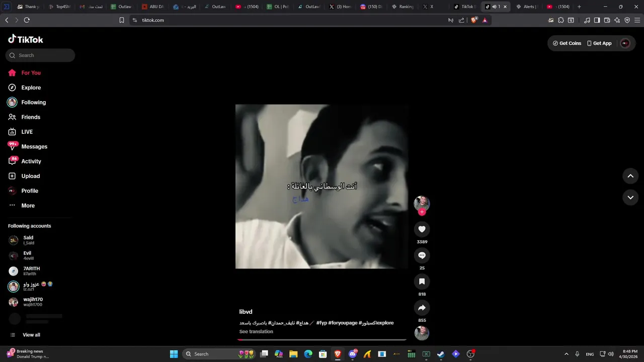Viewport: 644px width, 362px height.
Task: Open the LIVE section
Action: [21, 132]
